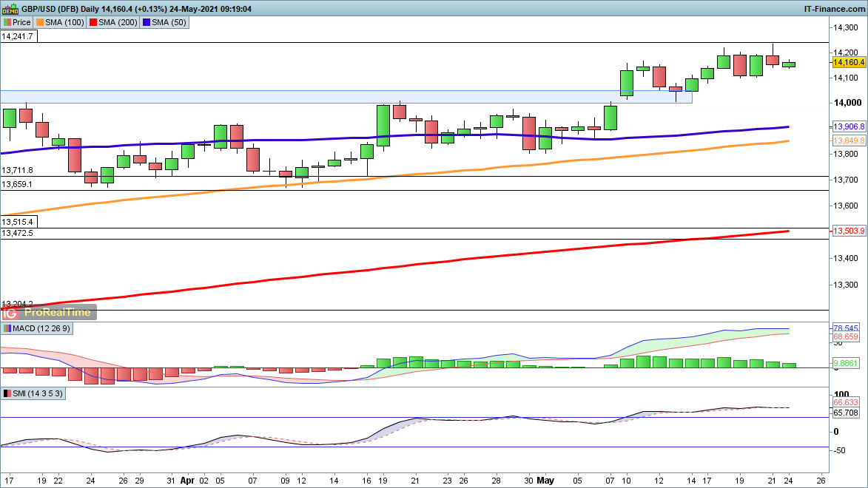Click the SMI indicator icon
Viewport: 868px width, 488px height.
coord(7,393)
